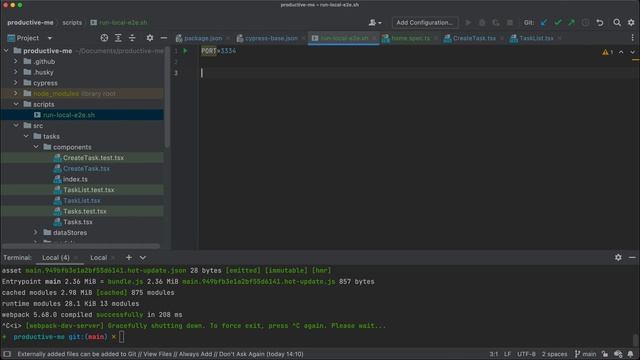Click the Debug bug icon in toolbar

click(x=482, y=22)
